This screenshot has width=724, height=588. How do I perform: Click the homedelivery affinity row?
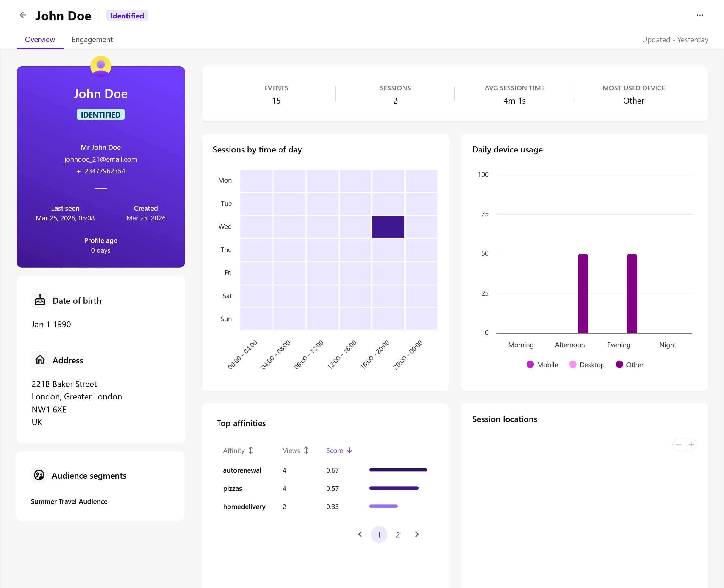pos(325,506)
